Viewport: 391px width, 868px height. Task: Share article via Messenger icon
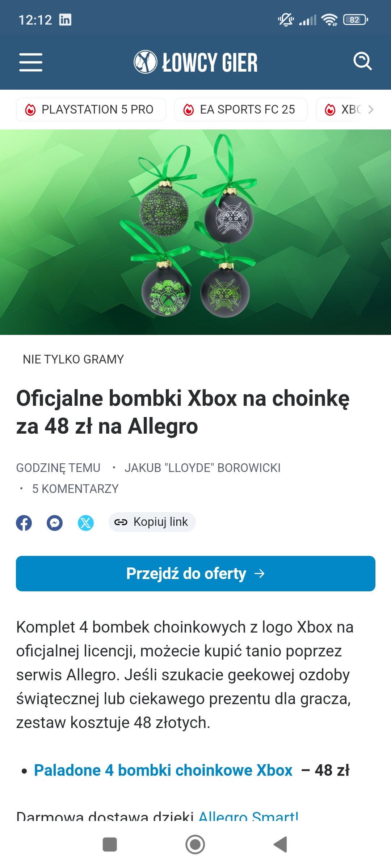(x=55, y=523)
